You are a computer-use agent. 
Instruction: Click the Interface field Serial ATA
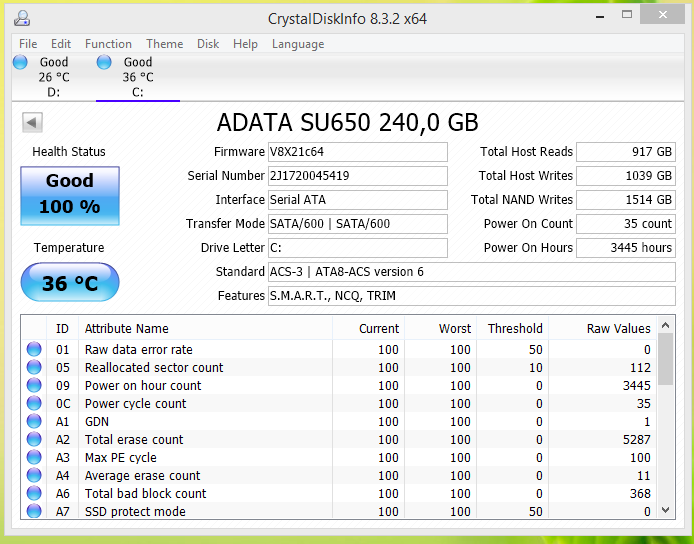pos(358,200)
